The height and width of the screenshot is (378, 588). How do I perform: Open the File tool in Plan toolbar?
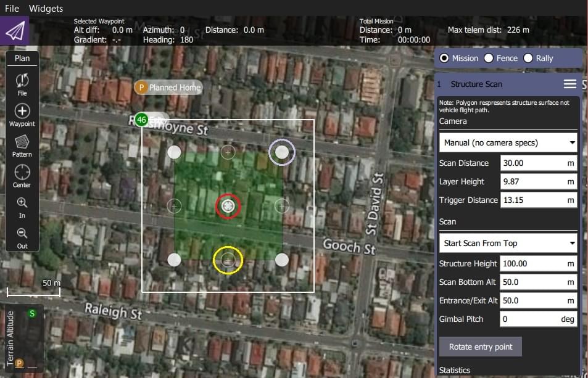click(x=22, y=83)
